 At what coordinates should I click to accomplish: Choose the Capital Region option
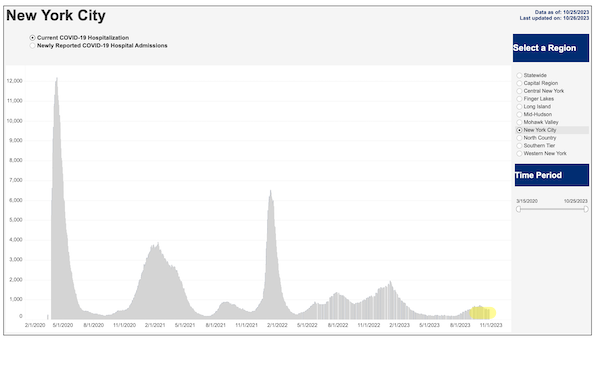(x=519, y=83)
